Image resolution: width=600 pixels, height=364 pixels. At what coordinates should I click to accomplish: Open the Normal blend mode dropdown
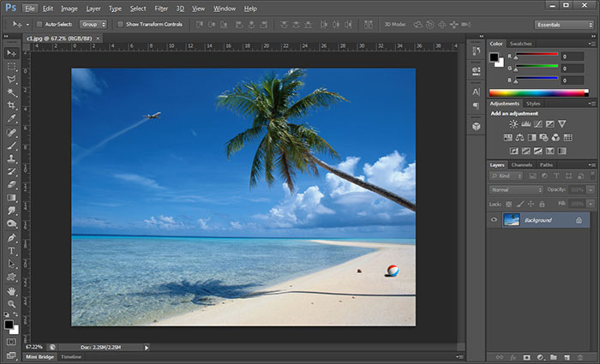point(516,189)
